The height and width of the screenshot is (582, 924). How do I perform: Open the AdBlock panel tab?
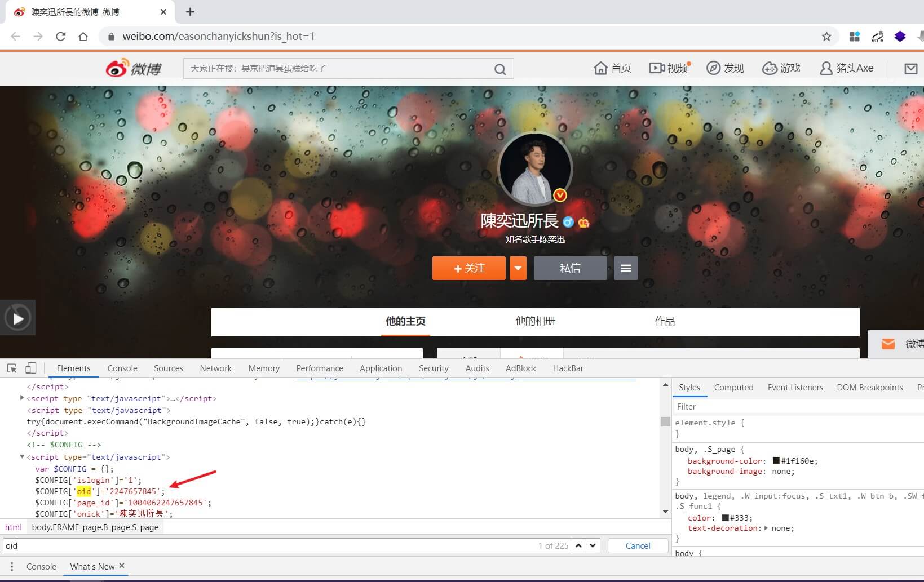(x=521, y=368)
